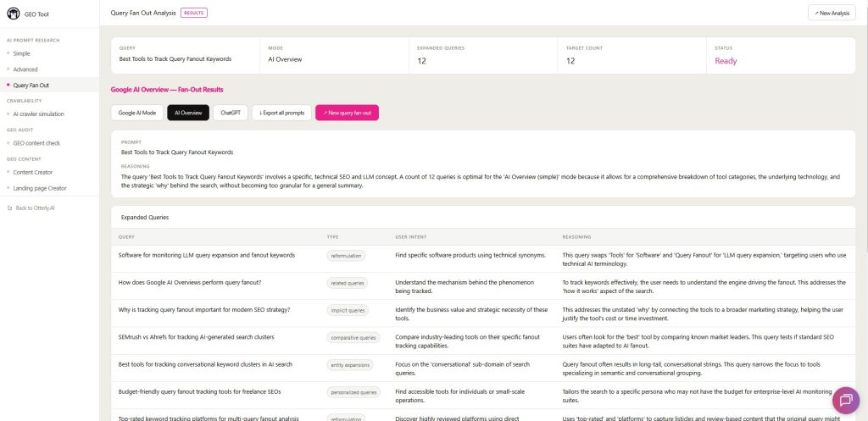The height and width of the screenshot is (421, 868).
Task: Open Content Creator page
Action: (x=33, y=173)
